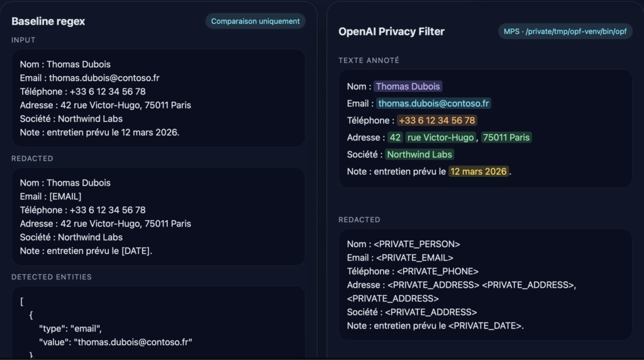Click "Email : [EMAIL]" in baseline redacted output
This screenshot has height=360, width=644.
[x=50, y=196]
